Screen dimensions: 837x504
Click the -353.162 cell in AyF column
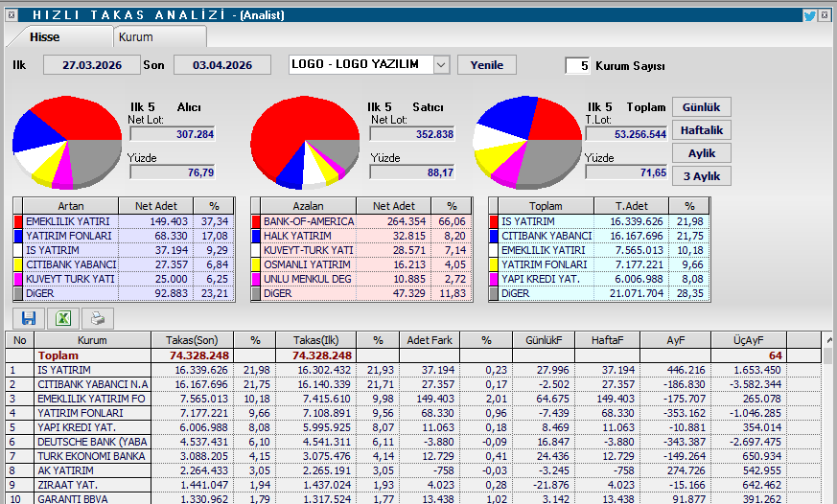[675, 413]
